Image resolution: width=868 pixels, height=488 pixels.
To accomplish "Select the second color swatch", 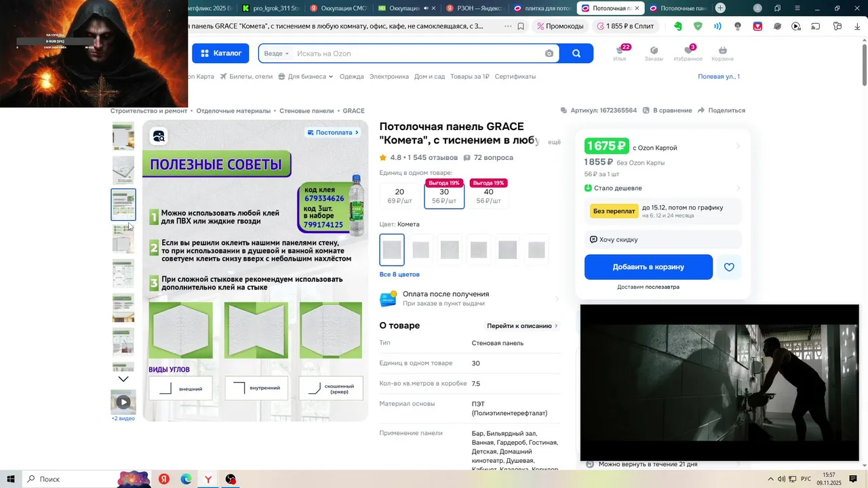I will pos(421,249).
